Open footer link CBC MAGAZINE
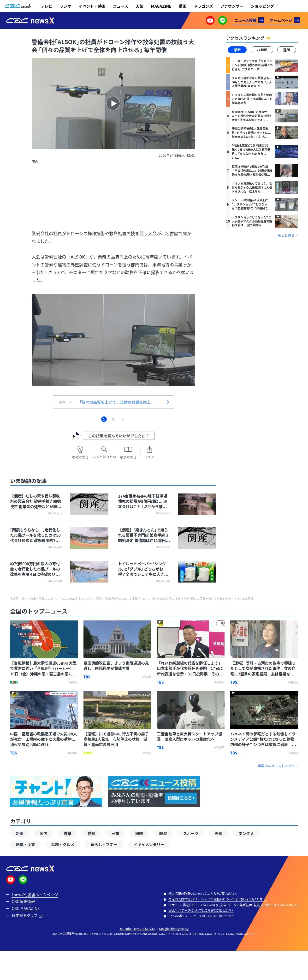Viewport: 308px width, 980px height. pos(25,908)
